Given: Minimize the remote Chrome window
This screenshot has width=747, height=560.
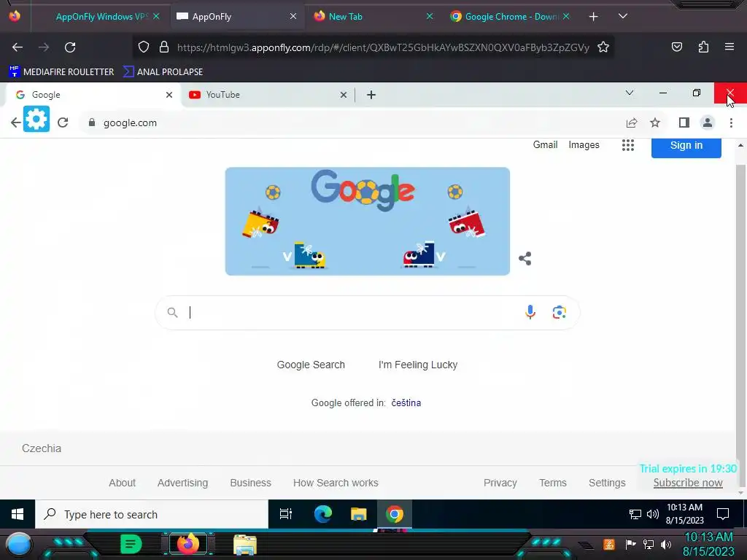Looking at the screenshot, I should pyautogui.click(x=662, y=93).
